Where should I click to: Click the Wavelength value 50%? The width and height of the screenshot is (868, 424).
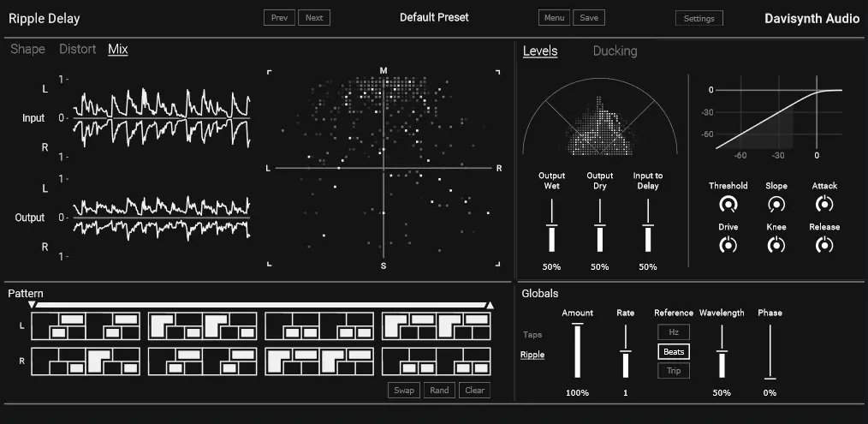pos(722,393)
